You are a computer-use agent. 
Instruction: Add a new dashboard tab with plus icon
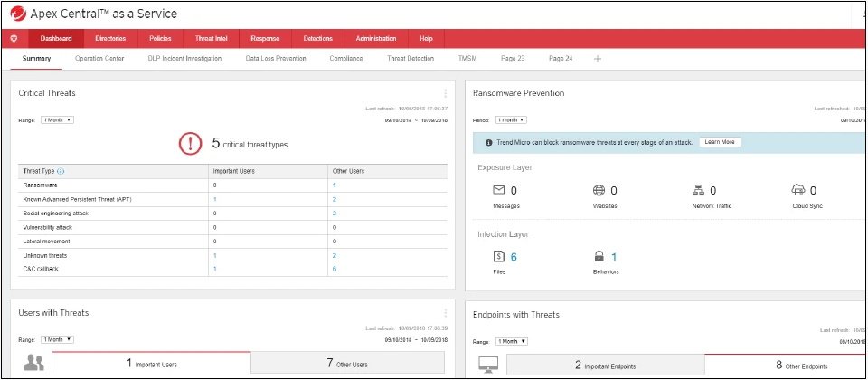tap(598, 59)
